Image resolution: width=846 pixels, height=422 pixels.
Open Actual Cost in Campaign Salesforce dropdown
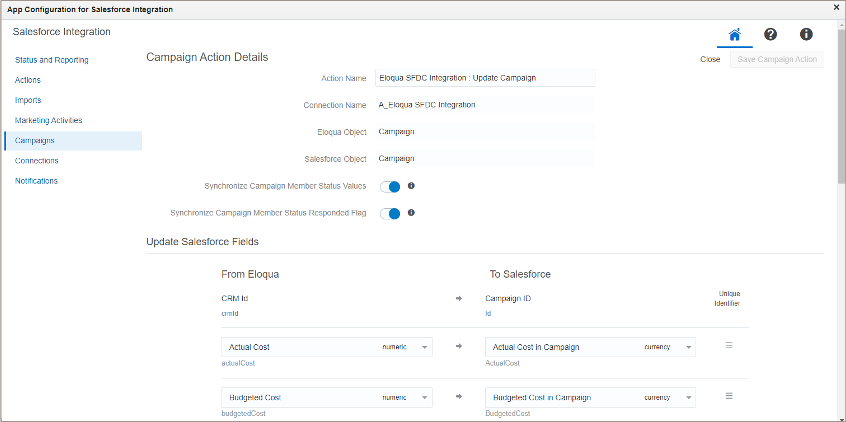point(590,347)
